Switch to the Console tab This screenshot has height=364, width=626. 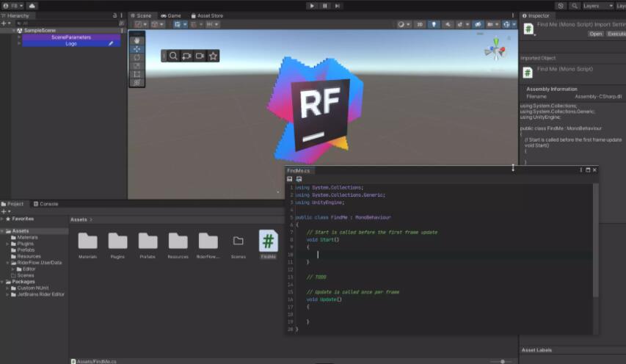tap(46, 204)
